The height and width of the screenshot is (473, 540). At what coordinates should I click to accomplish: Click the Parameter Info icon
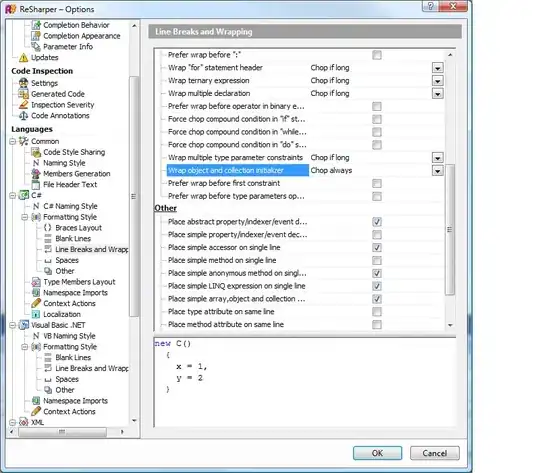[x=36, y=47]
